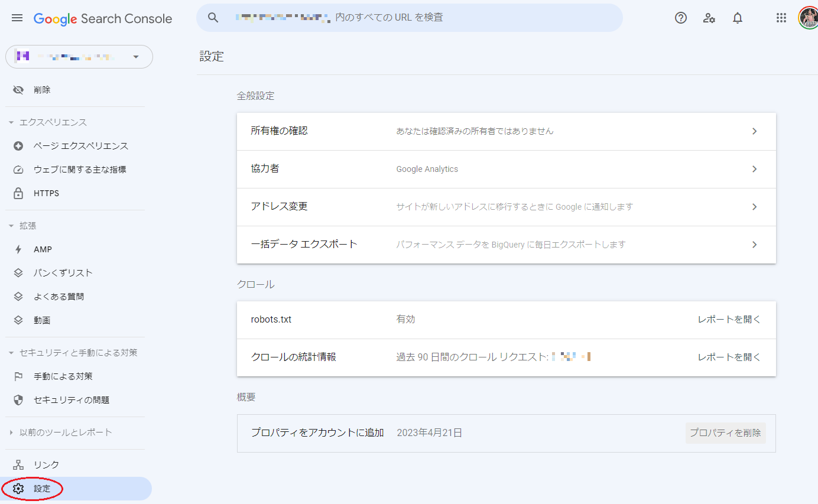View Search Console notifications bell
This screenshot has width=818, height=504.
pos(737,18)
